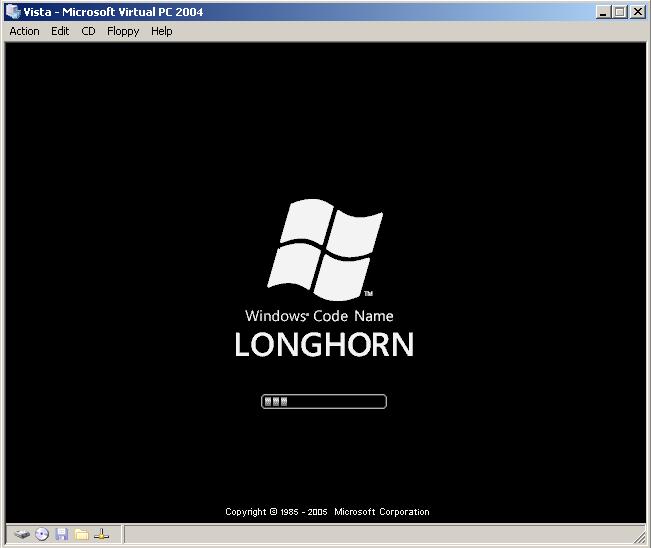Click the hard disk status icon

[22, 534]
